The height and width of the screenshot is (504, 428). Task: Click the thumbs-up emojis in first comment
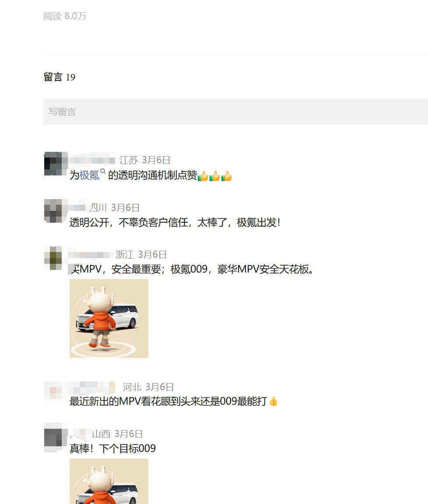(x=214, y=176)
